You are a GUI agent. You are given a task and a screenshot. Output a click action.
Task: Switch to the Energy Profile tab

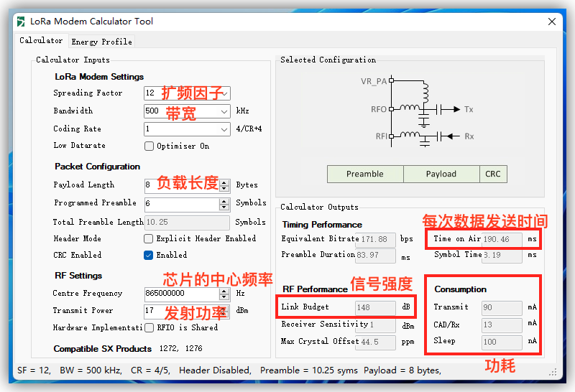point(101,42)
